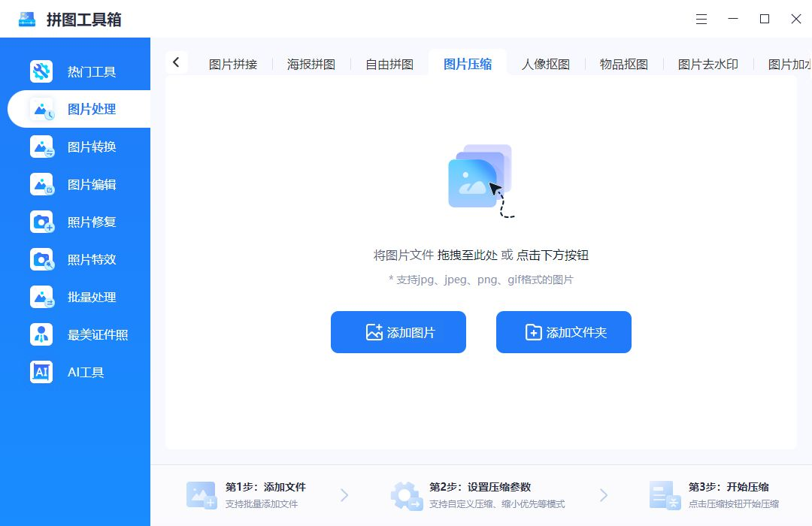
Task: Open the hamburger menu in title bar
Action: click(701, 19)
